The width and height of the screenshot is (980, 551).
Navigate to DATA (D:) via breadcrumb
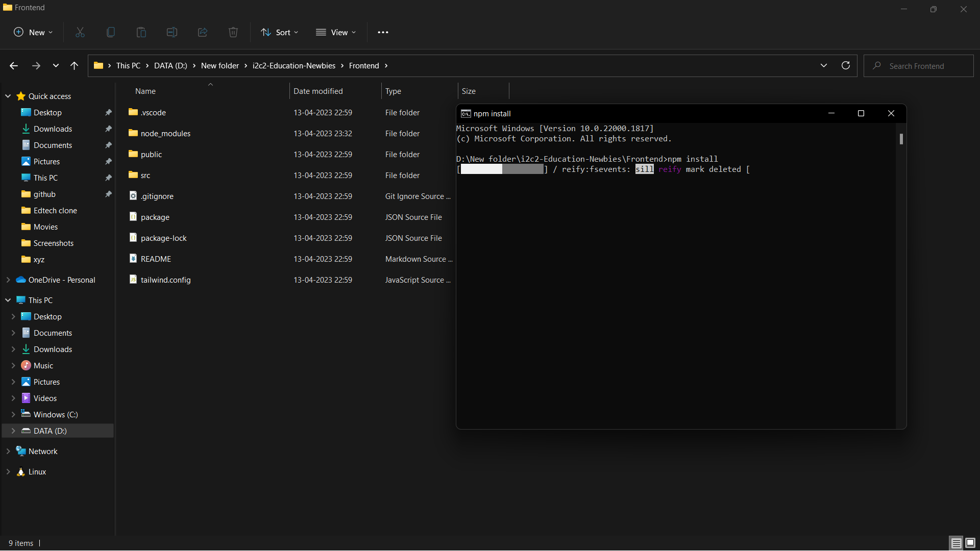click(x=170, y=66)
